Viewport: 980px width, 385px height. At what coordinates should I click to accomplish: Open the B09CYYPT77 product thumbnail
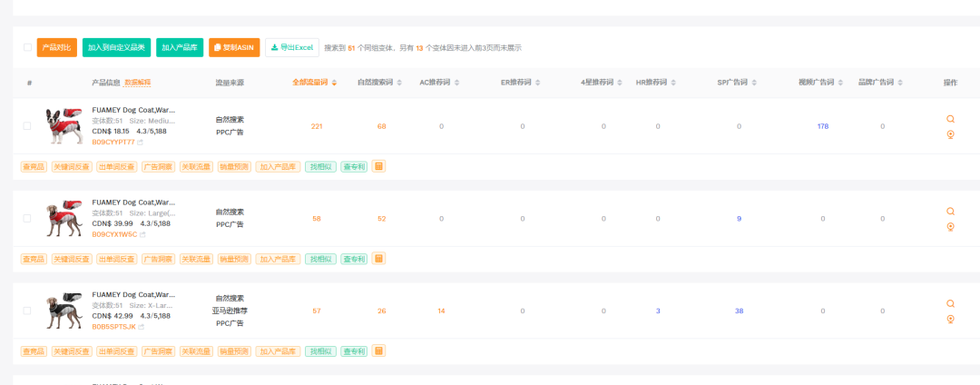point(64,126)
